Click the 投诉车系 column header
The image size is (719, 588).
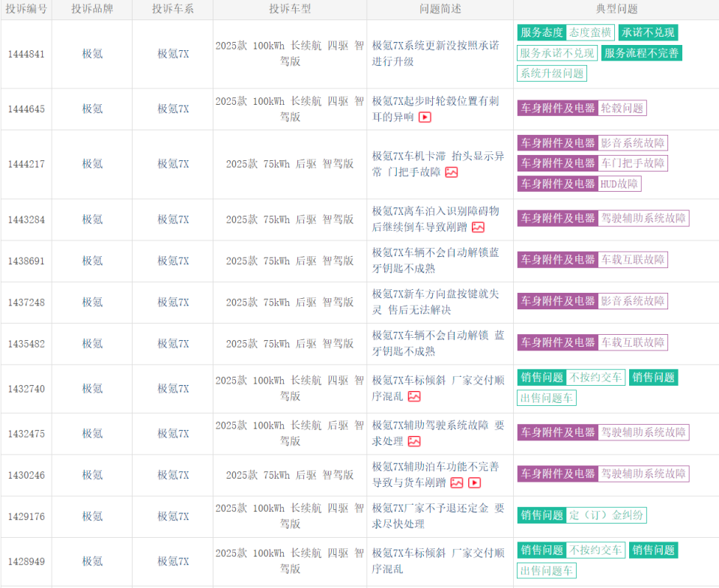click(173, 9)
